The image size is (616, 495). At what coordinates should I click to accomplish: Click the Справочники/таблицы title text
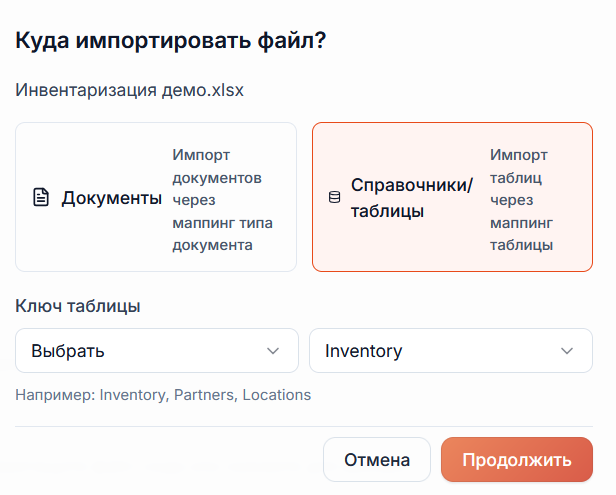[x=412, y=198]
